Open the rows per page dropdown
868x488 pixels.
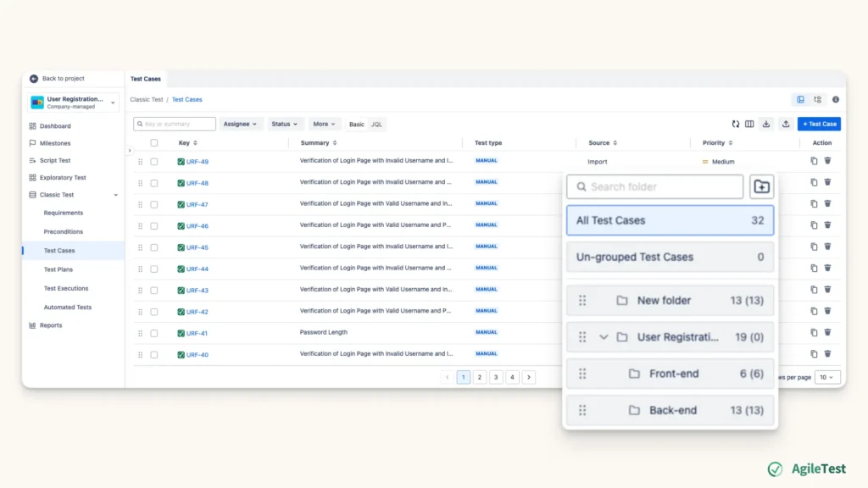coord(827,377)
